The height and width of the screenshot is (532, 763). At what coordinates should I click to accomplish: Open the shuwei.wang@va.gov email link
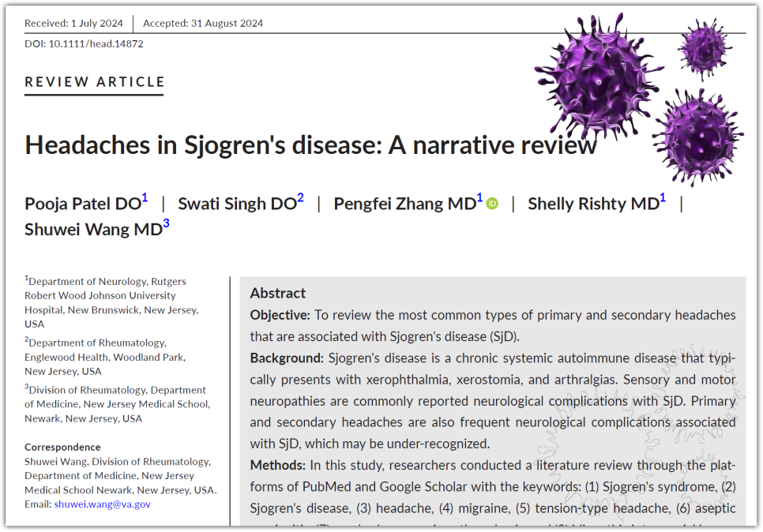click(x=102, y=504)
